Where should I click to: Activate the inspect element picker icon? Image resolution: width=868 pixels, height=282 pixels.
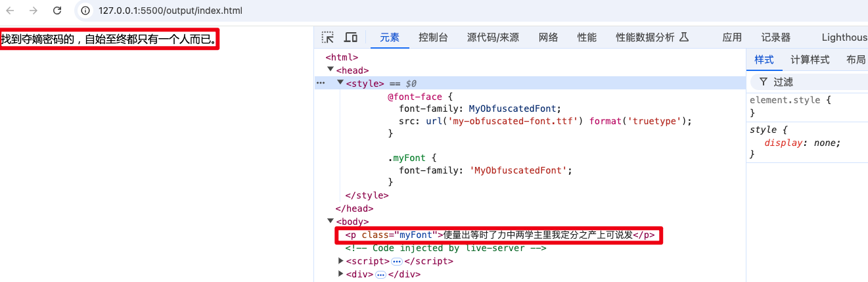tap(328, 37)
